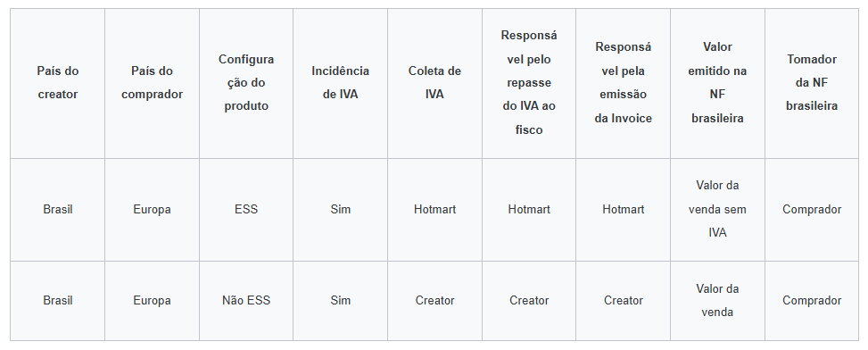Select 'Responsável pela emissão da Invoice' header

pyautogui.click(x=623, y=83)
